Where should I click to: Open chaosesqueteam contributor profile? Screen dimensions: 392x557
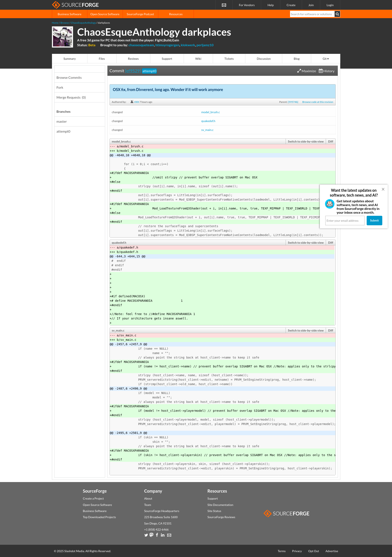point(141,45)
